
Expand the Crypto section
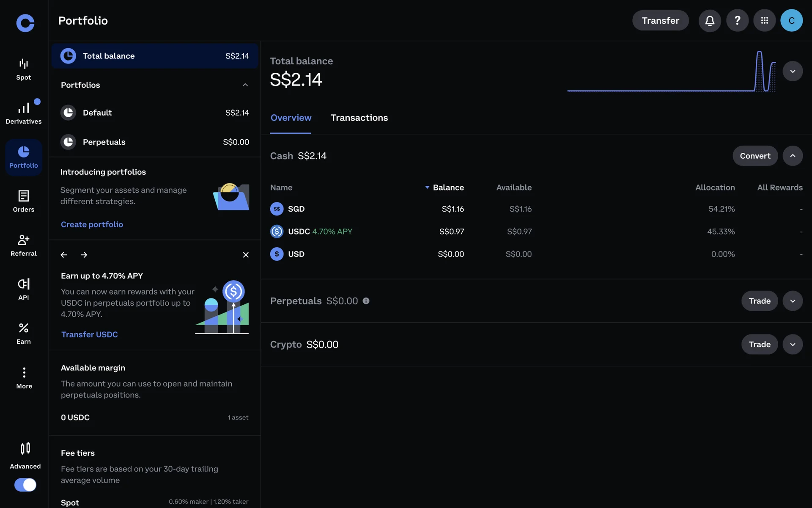point(793,345)
